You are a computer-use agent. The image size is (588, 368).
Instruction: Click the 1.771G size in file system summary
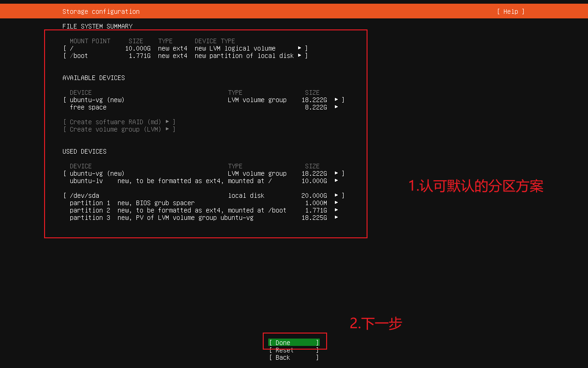(140, 56)
